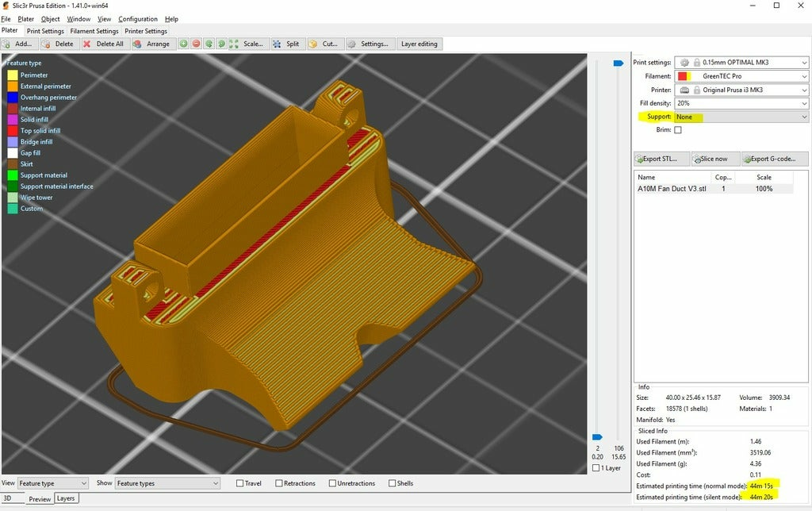Open the Configuration menu
Screen dimensions: 812x511
point(138,18)
